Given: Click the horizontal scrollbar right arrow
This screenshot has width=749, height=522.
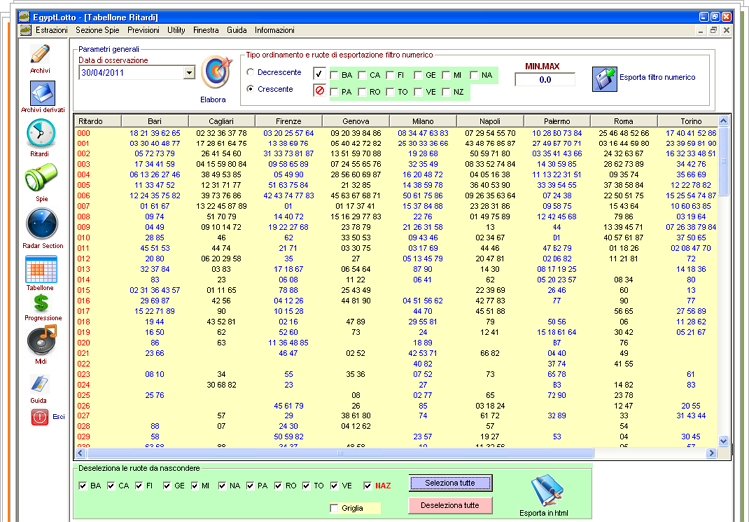Looking at the screenshot, I should tap(712, 453).
